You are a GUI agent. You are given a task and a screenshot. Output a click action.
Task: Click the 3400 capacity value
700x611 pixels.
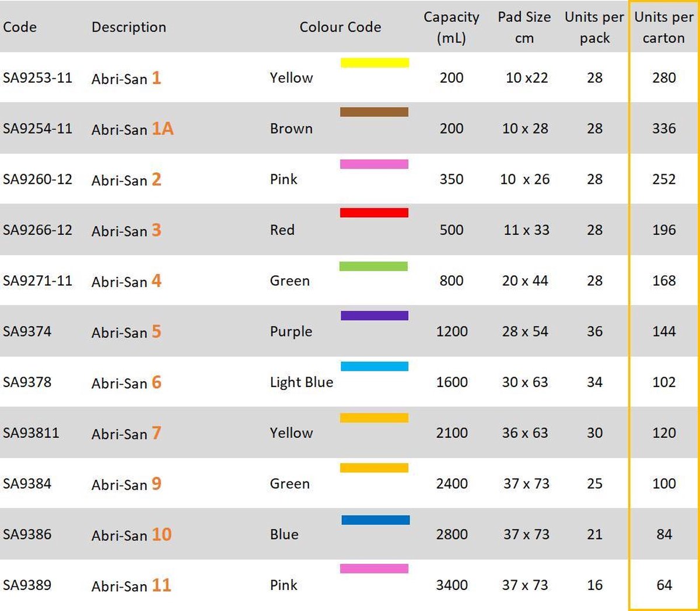coord(452,585)
